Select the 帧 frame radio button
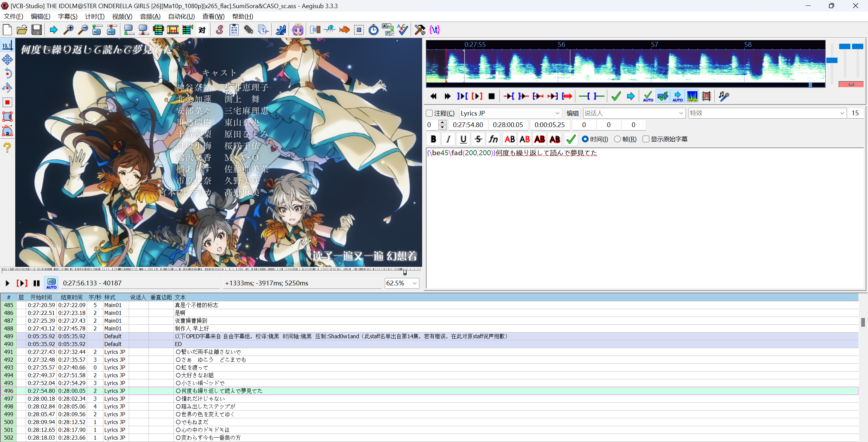Image resolution: width=868 pixels, height=442 pixels. [x=617, y=139]
